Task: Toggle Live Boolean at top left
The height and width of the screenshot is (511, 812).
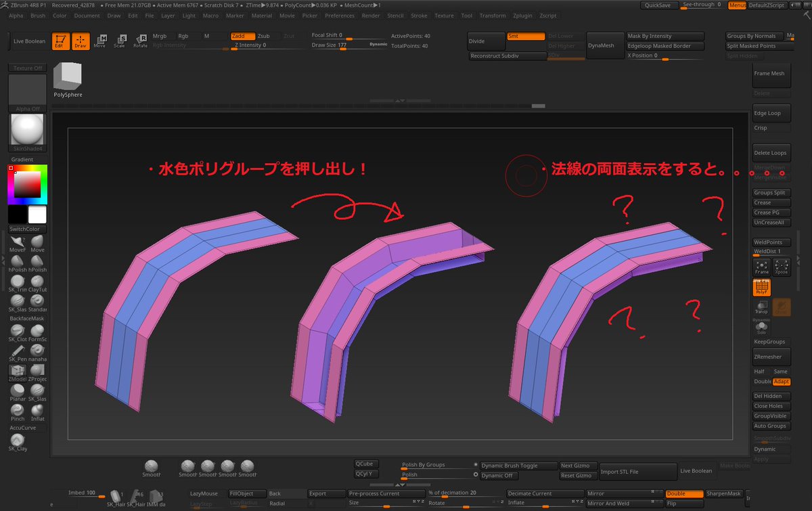Action: [30, 41]
